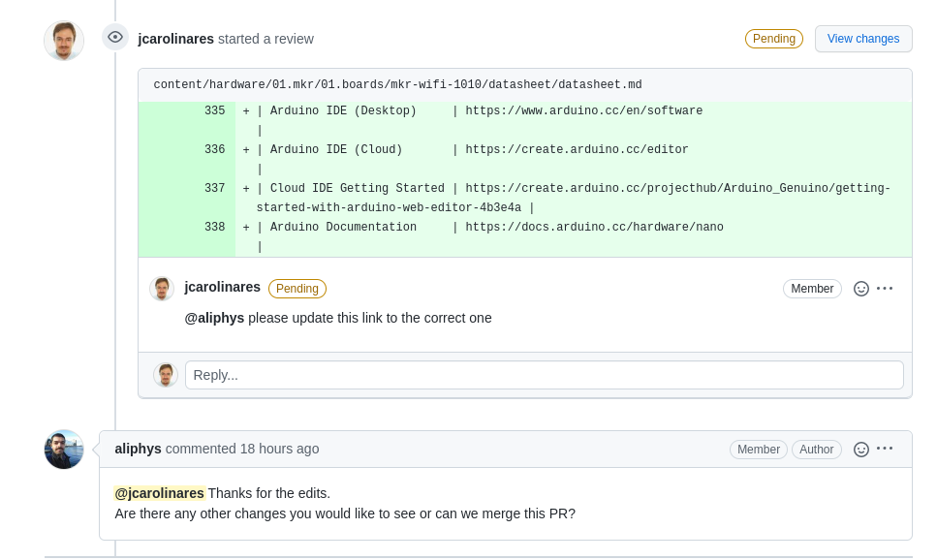
Task: Open the highlighted @jcarolinares mention
Action: 160,493
